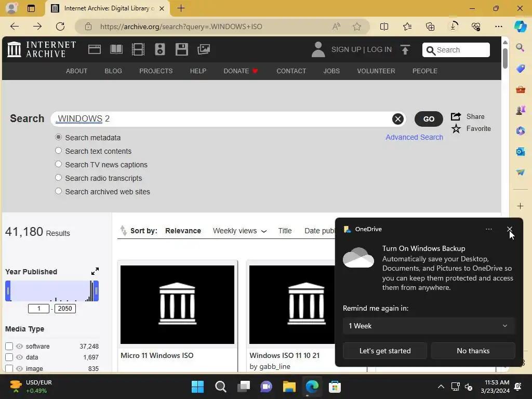
Task: Click the Upload arrow icon
Action: tap(405, 49)
